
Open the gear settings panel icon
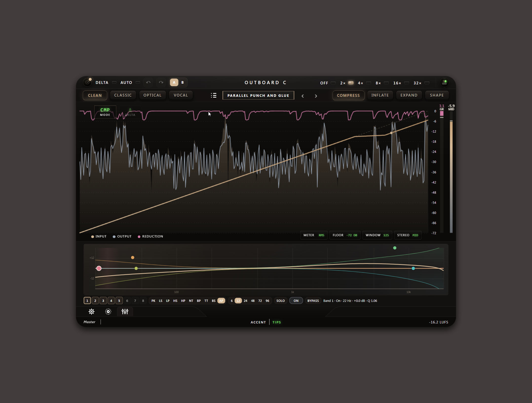click(91, 312)
